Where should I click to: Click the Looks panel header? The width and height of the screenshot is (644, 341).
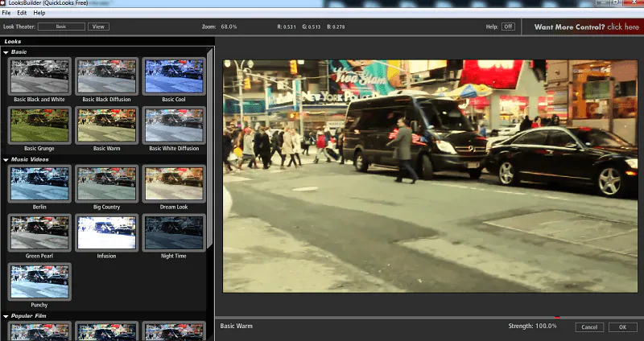(107, 42)
